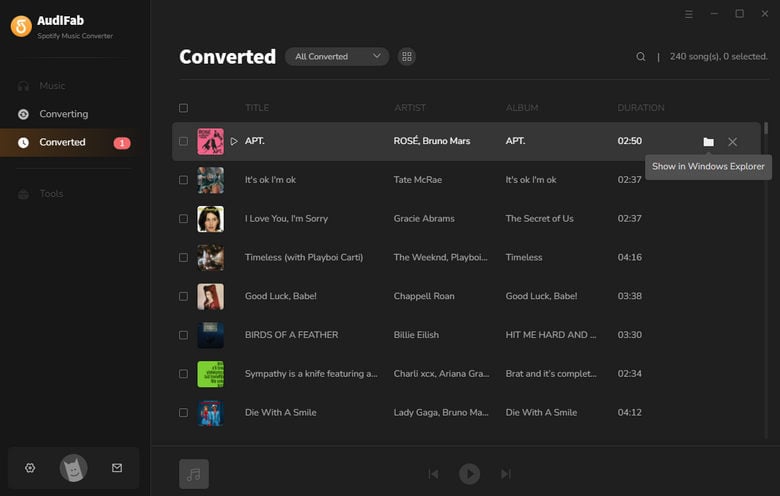Play the APT. track with play icon
The height and width of the screenshot is (496, 780).
pyautogui.click(x=234, y=141)
